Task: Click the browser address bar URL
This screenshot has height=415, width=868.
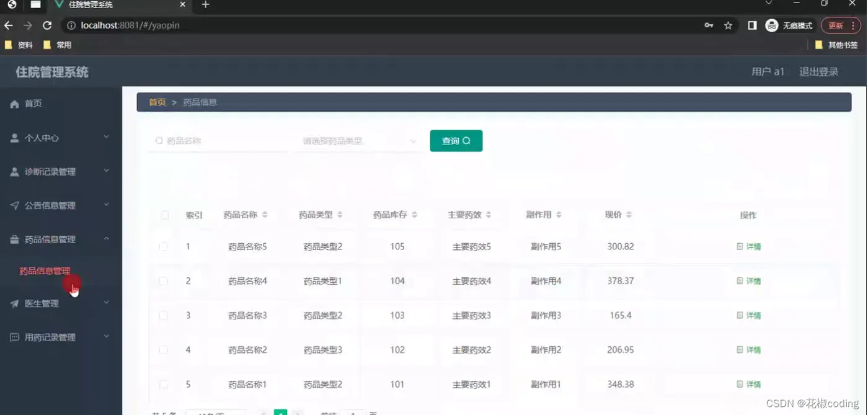Action: [130, 25]
